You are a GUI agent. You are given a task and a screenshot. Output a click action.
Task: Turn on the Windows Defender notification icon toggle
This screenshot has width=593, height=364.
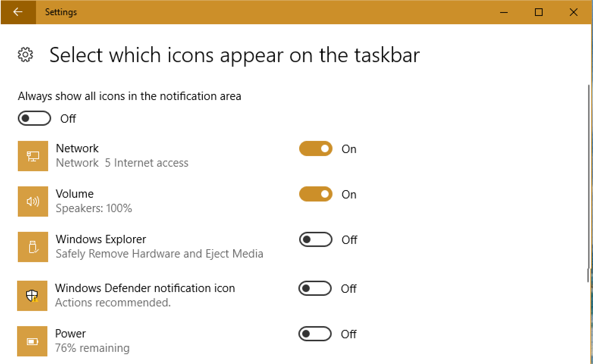[315, 288]
